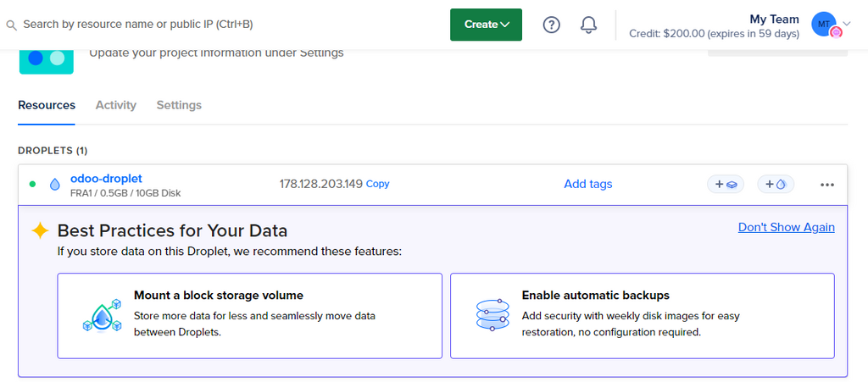This screenshot has height=382, width=868.
Task: Click the droplet icon beside odoo-droplet
Action: point(55,185)
